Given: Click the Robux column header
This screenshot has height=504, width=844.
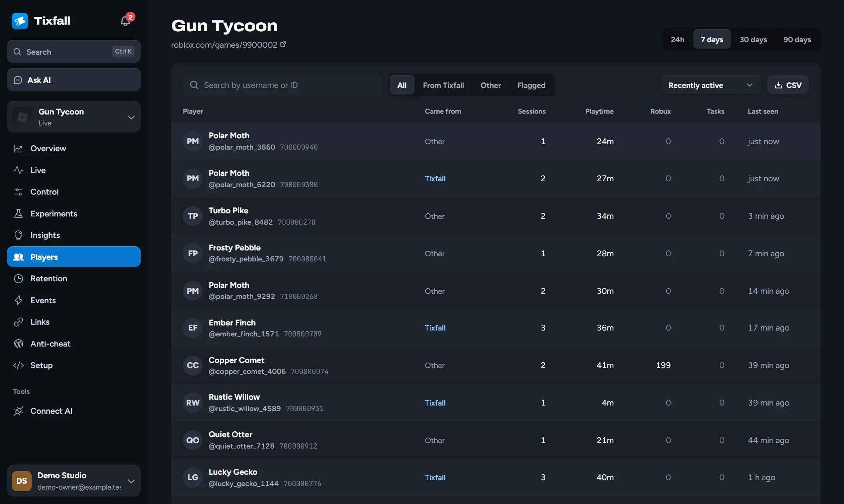Looking at the screenshot, I should tap(660, 111).
